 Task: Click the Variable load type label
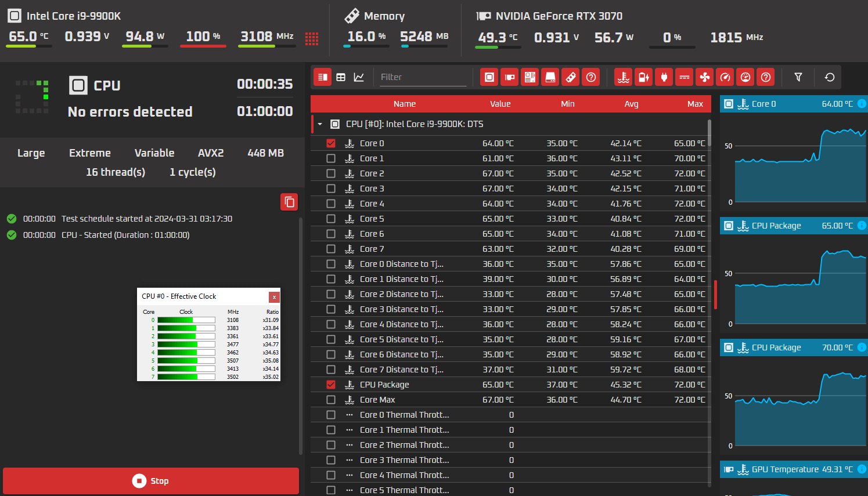(154, 153)
